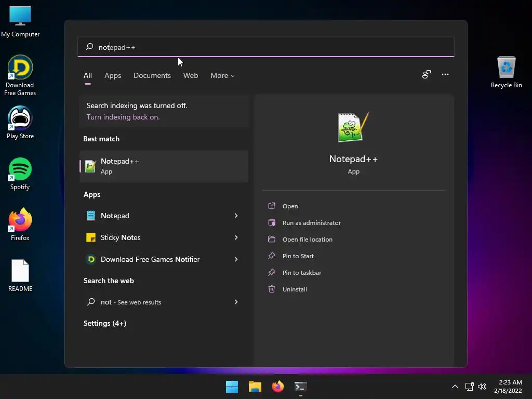Image resolution: width=532 pixels, height=399 pixels.
Task: Choose Uninstall for Notepad++
Action: click(295, 289)
